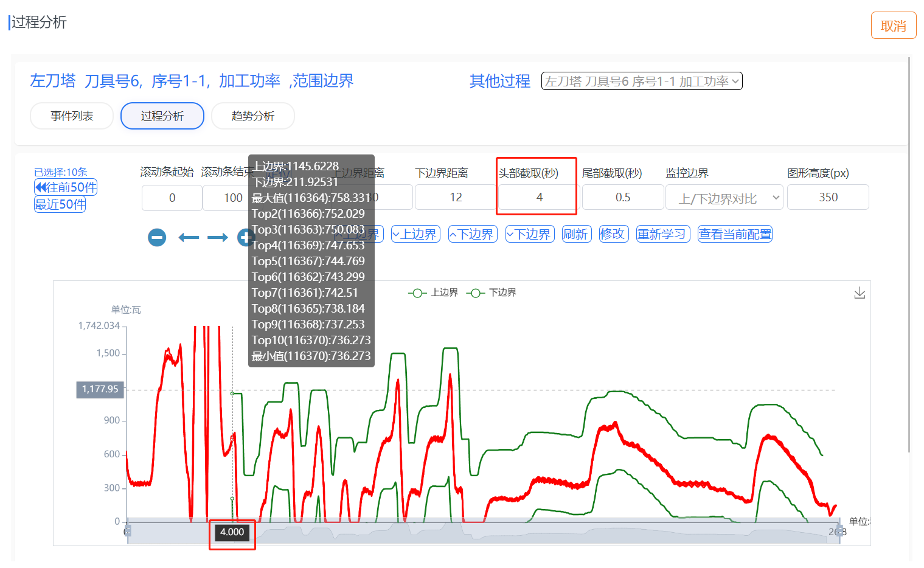
Task: Click the left arrow pan icon
Action: pyautogui.click(x=189, y=237)
